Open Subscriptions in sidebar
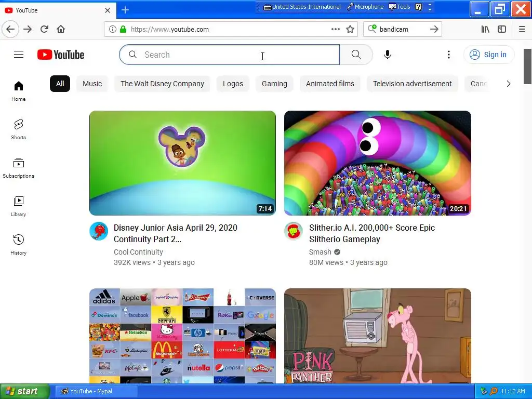 point(18,168)
